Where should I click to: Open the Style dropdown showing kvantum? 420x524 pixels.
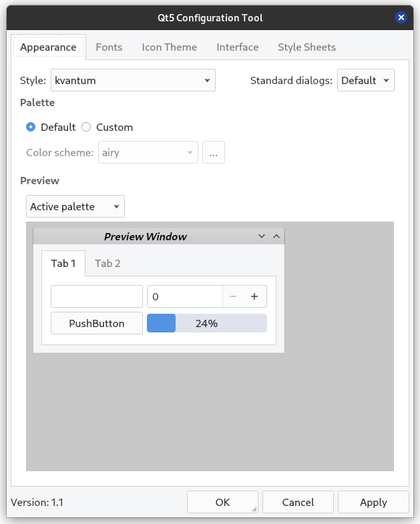tap(133, 81)
